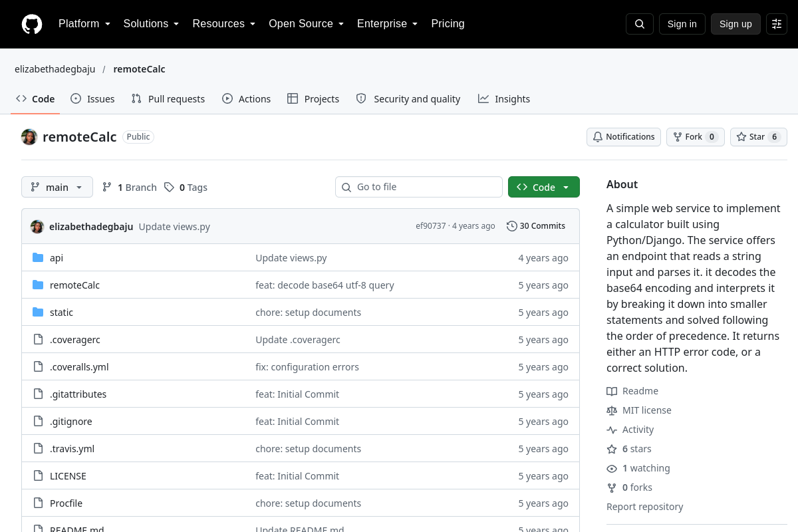Image resolution: width=798 pixels, height=532 pixels.
Task: Open the Actions tab
Action: [247, 99]
